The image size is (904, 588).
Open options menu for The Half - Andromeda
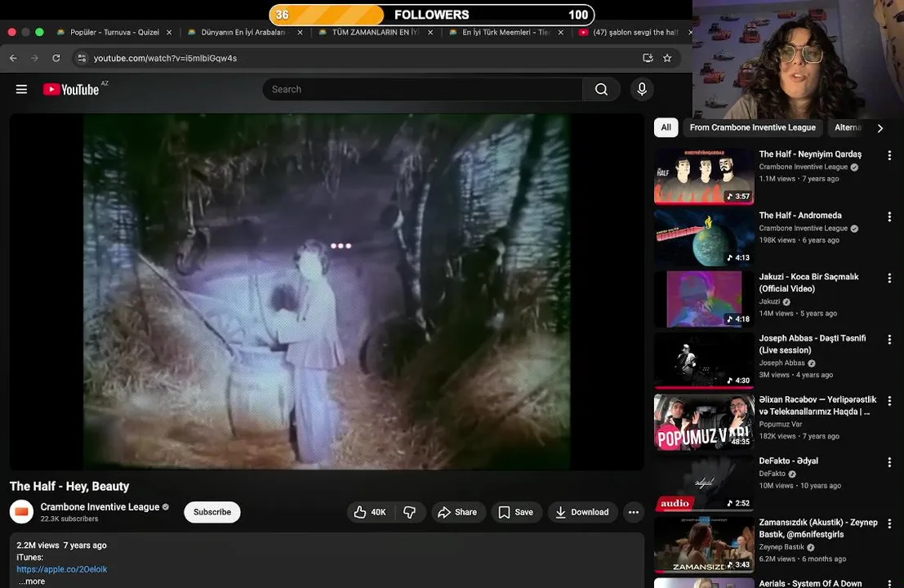(889, 216)
